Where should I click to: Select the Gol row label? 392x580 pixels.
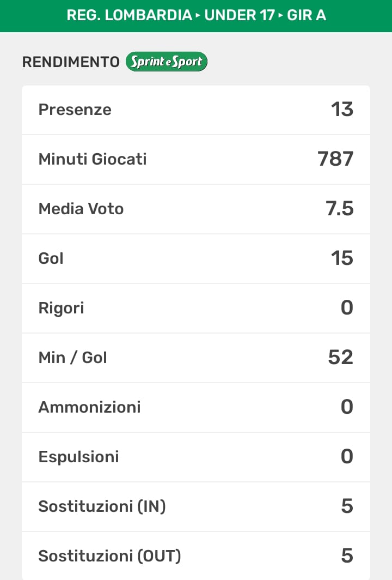point(51,258)
